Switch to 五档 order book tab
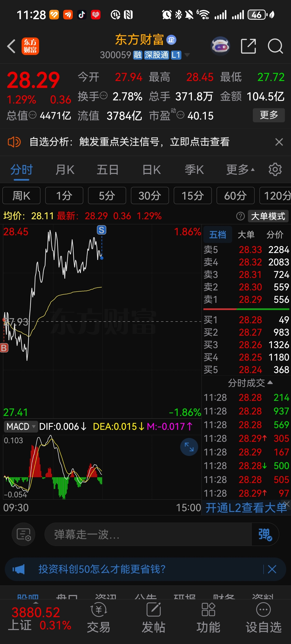 pos(218,235)
